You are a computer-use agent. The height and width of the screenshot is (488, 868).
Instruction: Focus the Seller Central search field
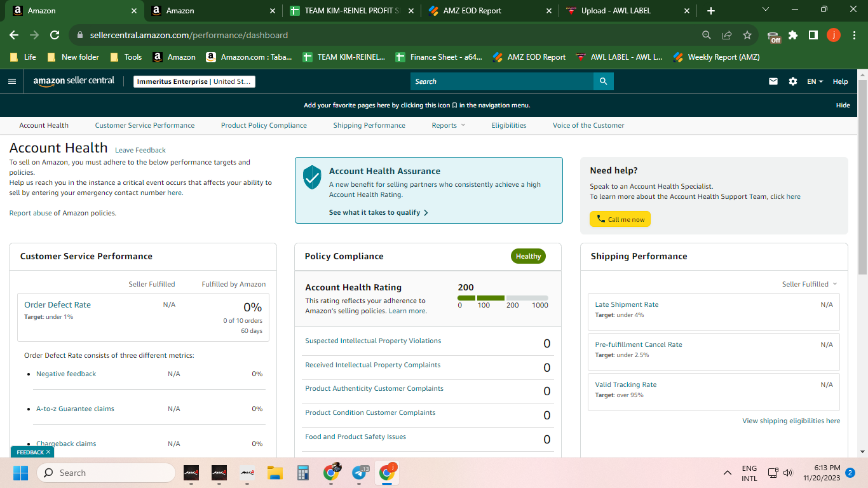coord(502,81)
